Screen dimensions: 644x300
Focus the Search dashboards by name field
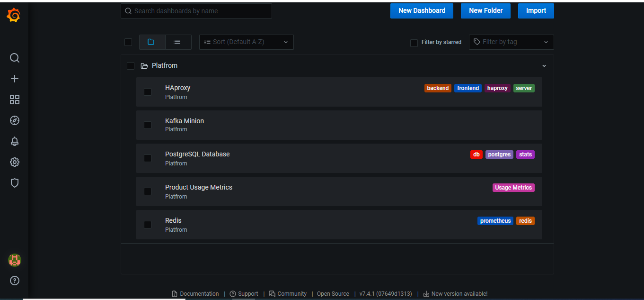[196, 11]
